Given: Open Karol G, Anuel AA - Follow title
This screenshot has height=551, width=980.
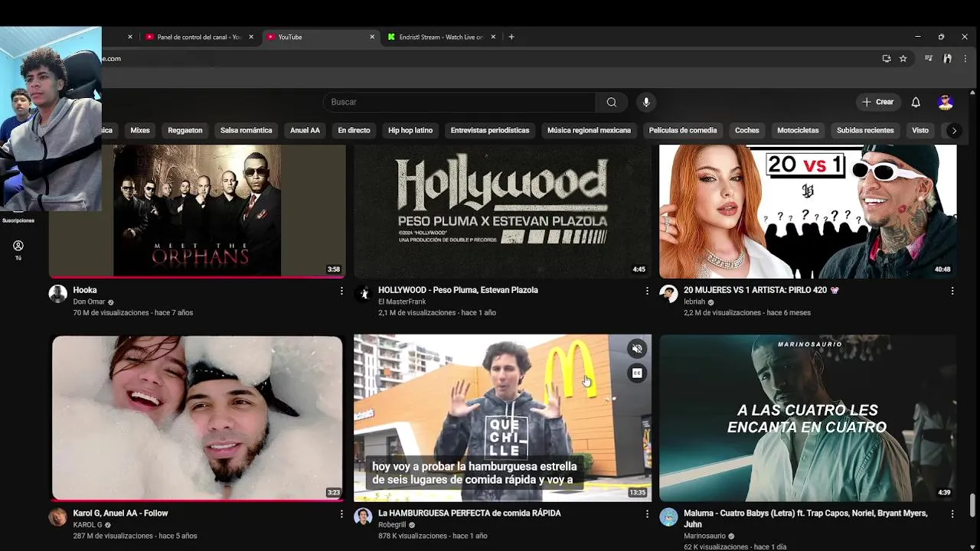Looking at the screenshot, I should point(120,514).
